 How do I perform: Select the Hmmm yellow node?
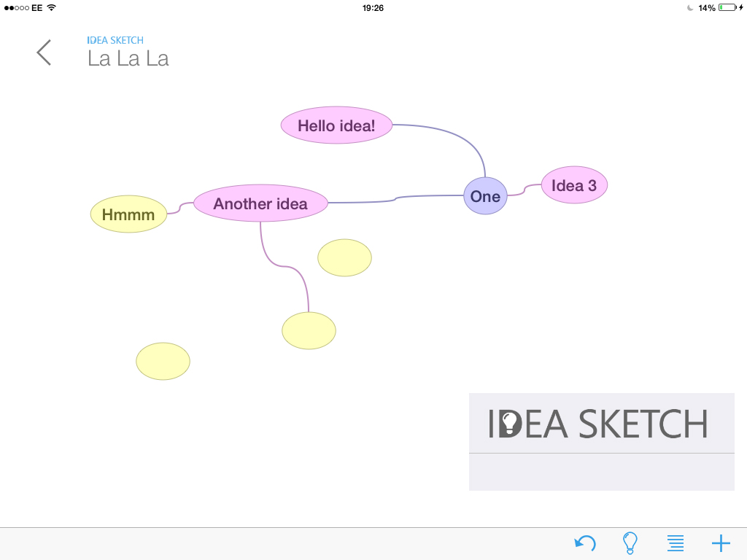point(128,214)
